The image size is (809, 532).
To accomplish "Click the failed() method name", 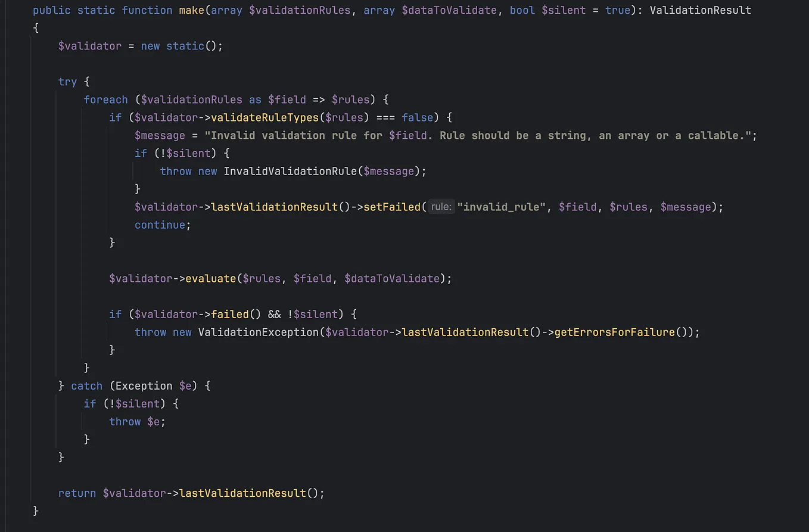I will click(x=231, y=314).
